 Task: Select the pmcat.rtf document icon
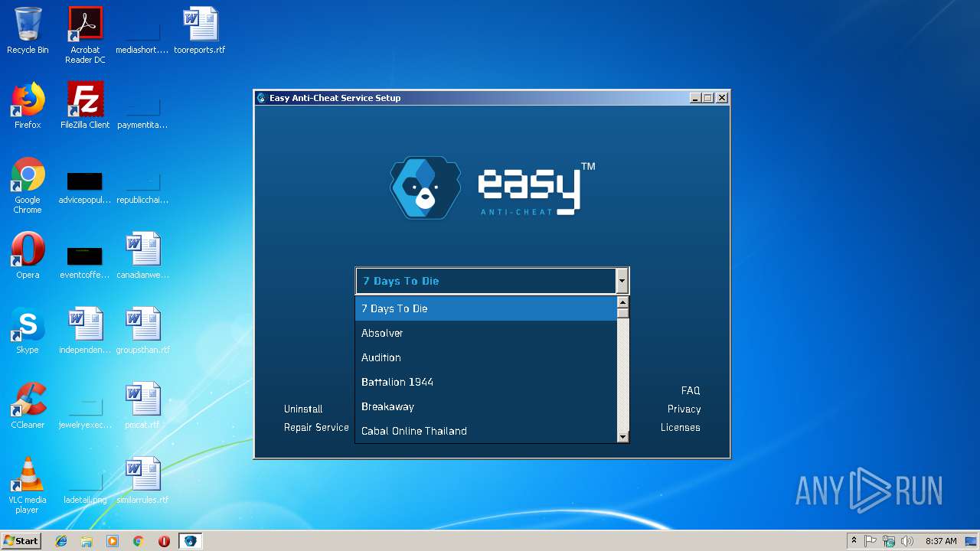[143, 406]
